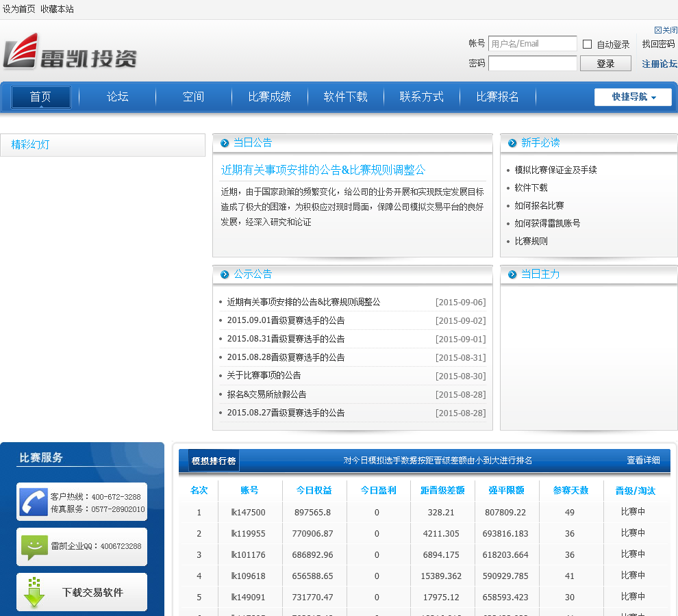Enable the 自动登录 checkbox
The image size is (678, 616).
click(x=587, y=44)
